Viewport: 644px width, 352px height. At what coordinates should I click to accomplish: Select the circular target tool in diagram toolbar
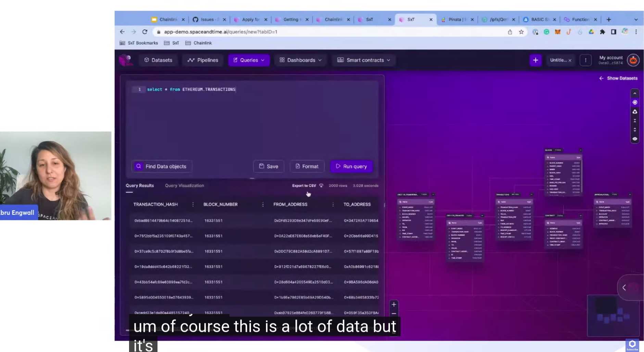(x=635, y=102)
